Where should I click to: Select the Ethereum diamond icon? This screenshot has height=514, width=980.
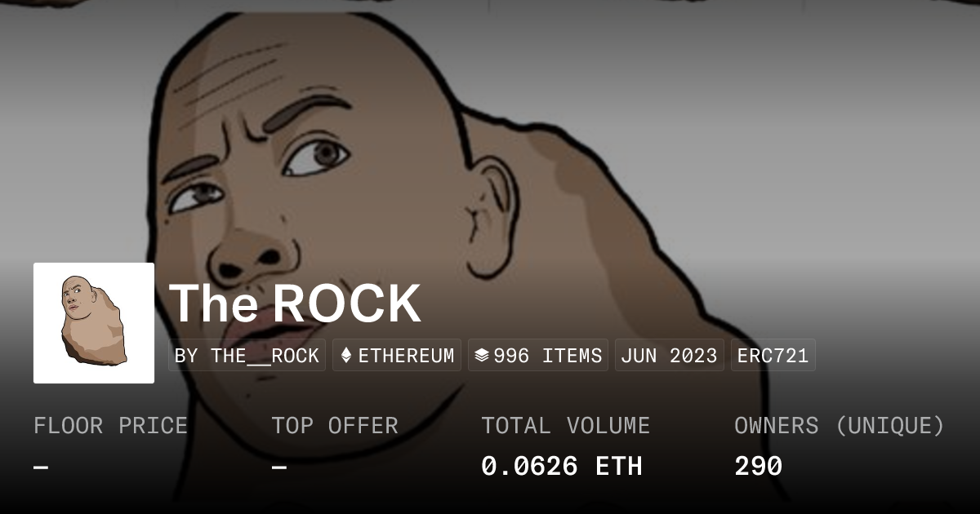[345, 356]
